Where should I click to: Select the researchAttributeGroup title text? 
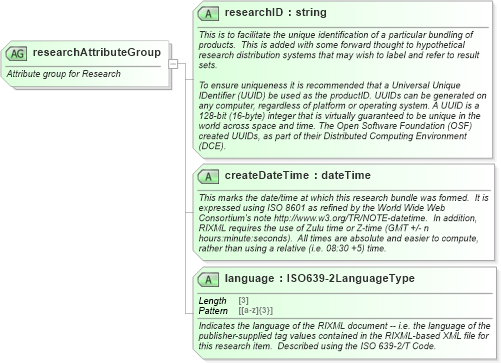click(x=97, y=53)
